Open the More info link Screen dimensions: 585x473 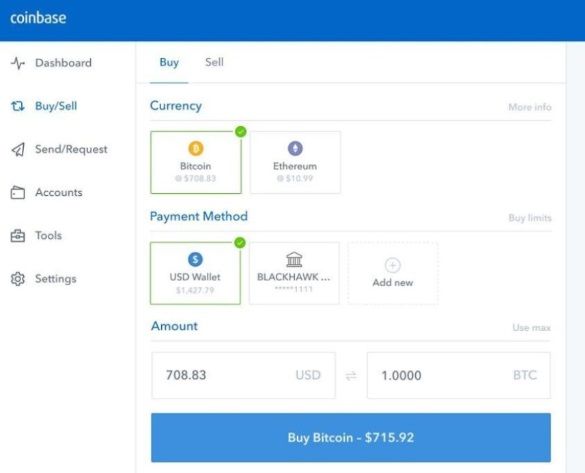(530, 107)
